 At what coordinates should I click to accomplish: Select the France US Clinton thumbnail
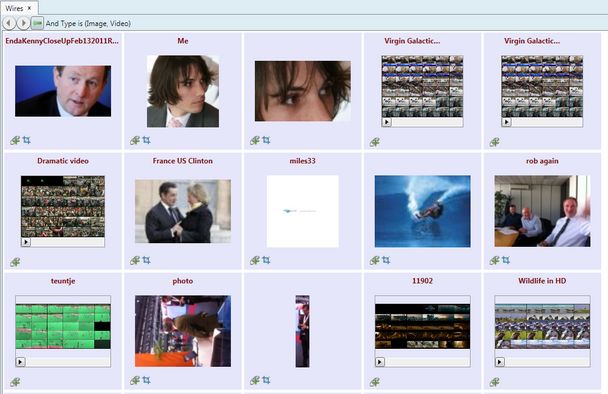point(183,211)
